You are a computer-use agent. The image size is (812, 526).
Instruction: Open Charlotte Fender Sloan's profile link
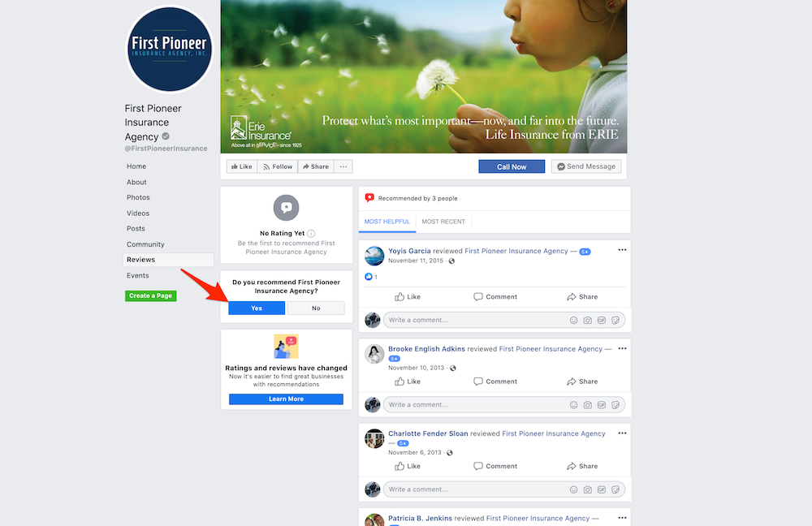(428, 433)
